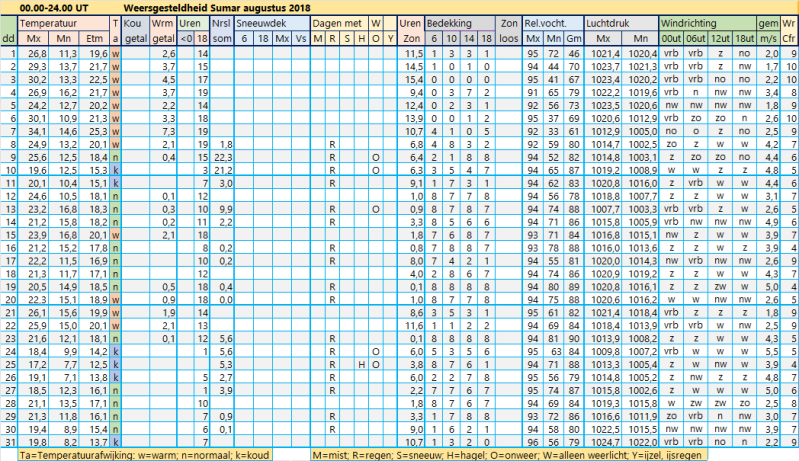Click day 1 max temperature 26,8

click(x=36, y=53)
